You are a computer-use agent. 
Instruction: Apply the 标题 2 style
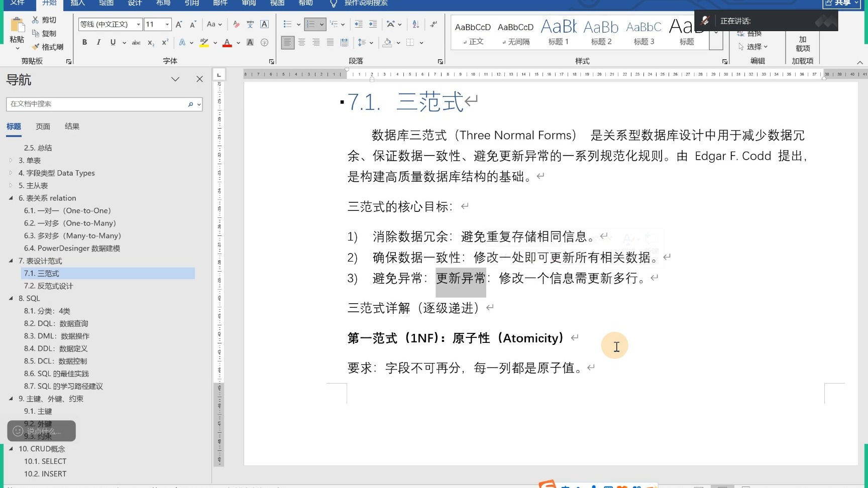click(x=601, y=32)
